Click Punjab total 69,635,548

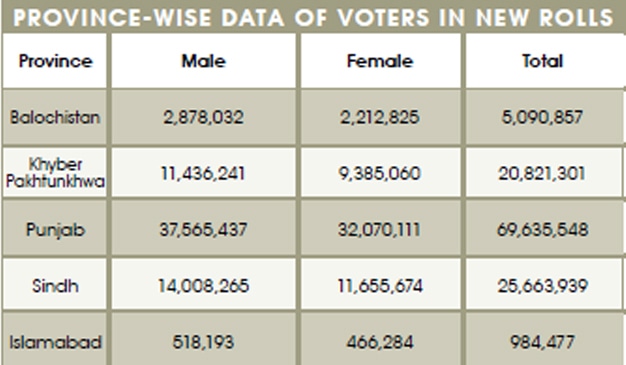coord(542,230)
